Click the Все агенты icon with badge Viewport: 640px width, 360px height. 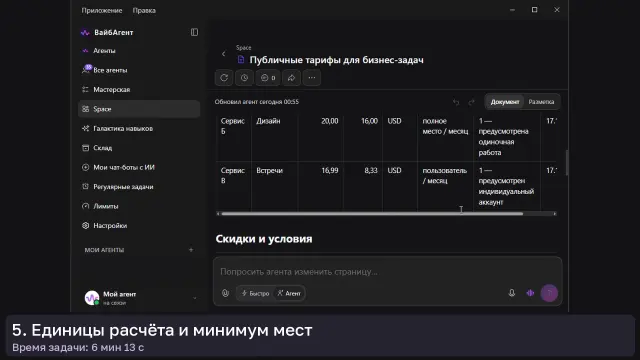86,69
